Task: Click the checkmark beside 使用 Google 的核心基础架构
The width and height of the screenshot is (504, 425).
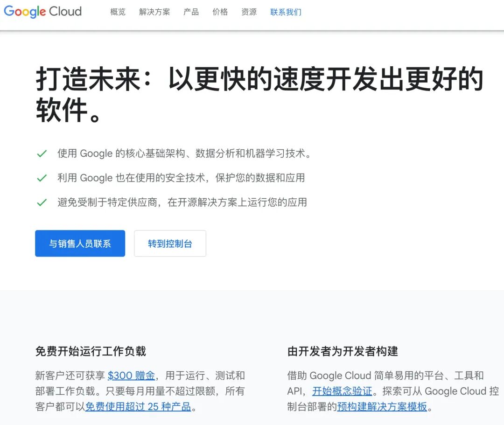Action: coord(42,153)
